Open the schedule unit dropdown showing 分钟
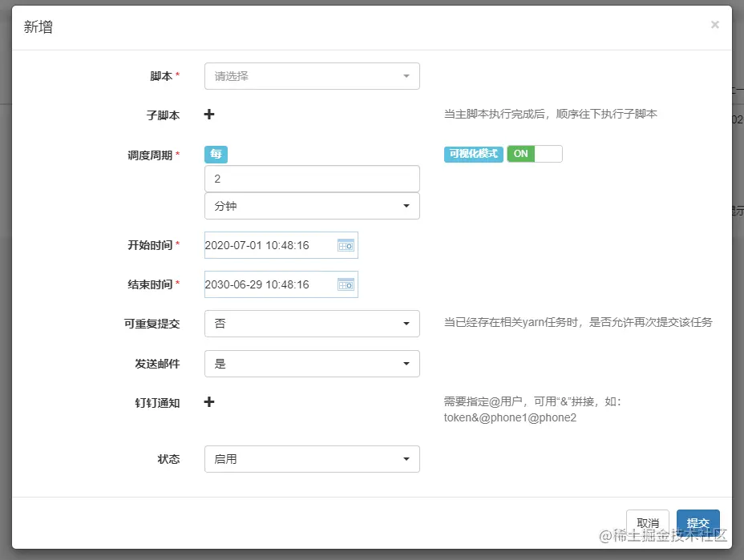The image size is (744, 560). pos(312,206)
